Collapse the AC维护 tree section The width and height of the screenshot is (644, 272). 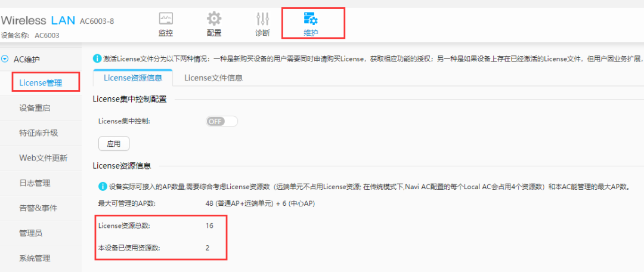click(x=5, y=59)
